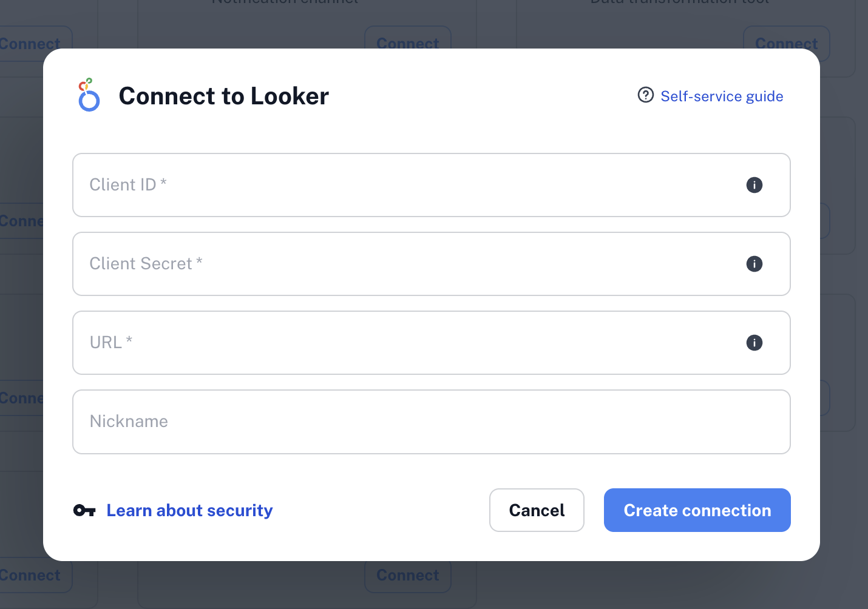Open the Learn about security link
868x609 pixels.
[x=189, y=511]
